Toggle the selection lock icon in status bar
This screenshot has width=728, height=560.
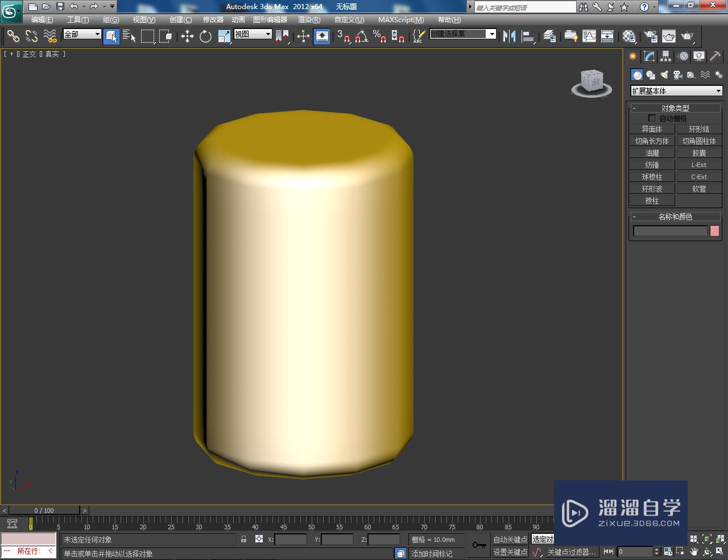coord(243,539)
